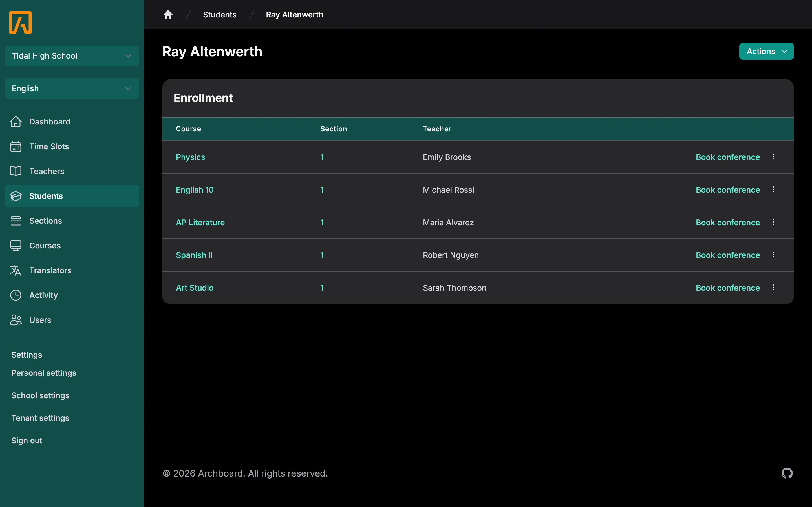Open three-dot menu for Art Studio row

(x=773, y=287)
